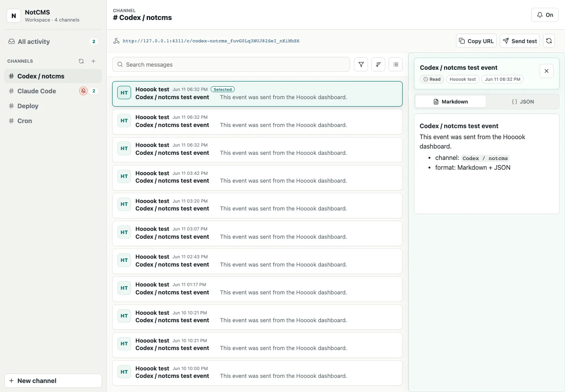Viewport: 565px width, 392px height.
Task: Click the unread count badge on All activity
Action: pyautogui.click(x=94, y=42)
